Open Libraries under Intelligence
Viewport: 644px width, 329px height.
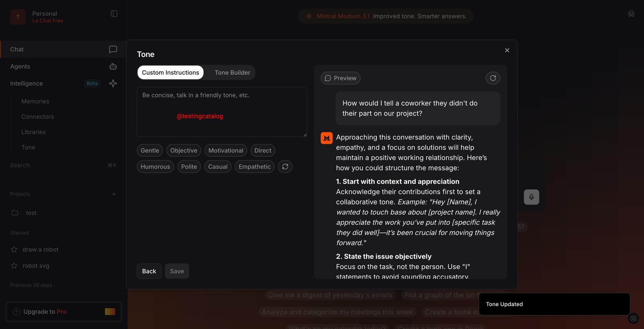coord(33,132)
